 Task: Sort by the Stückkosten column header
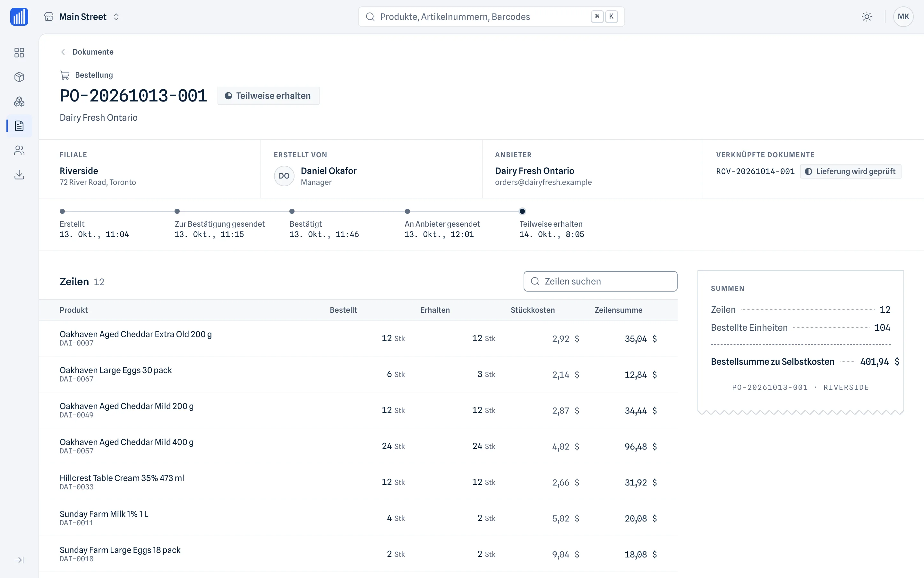[533, 310]
